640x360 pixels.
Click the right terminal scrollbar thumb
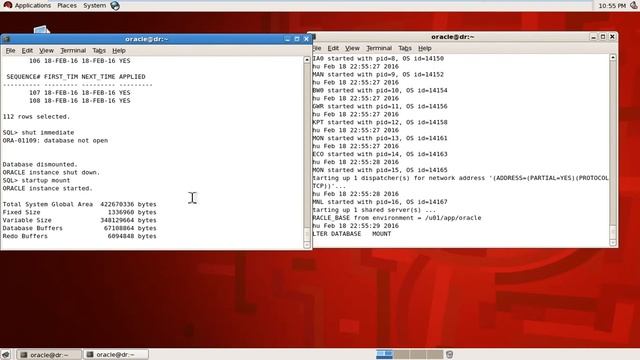point(613,232)
